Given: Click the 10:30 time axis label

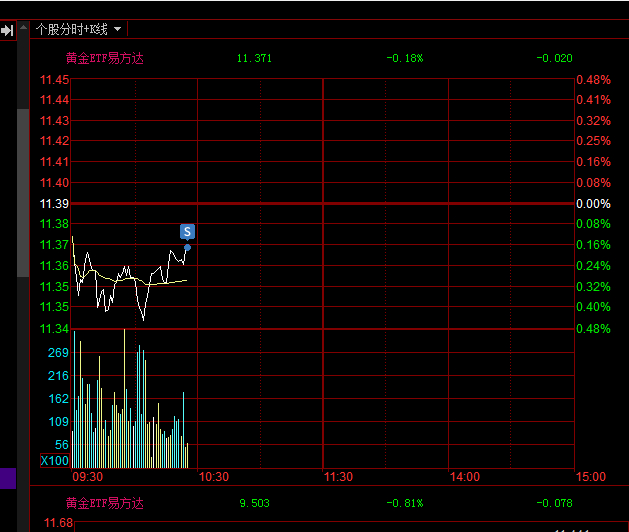Looking at the screenshot, I should coord(214,477).
